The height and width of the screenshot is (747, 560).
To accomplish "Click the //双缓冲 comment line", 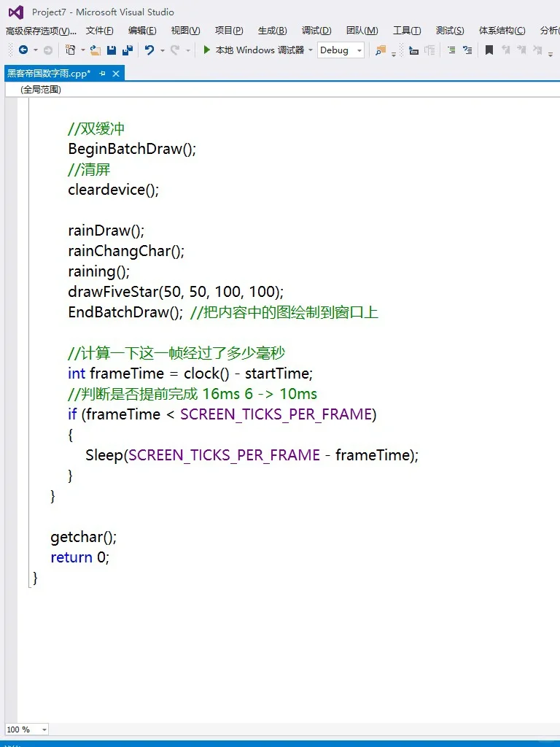I will [96, 128].
